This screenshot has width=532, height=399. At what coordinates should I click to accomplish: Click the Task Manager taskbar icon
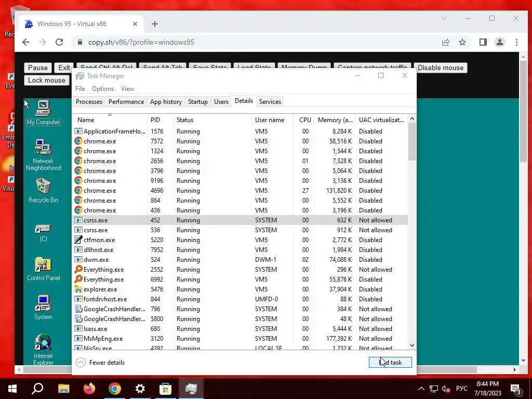pyautogui.click(x=191, y=389)
